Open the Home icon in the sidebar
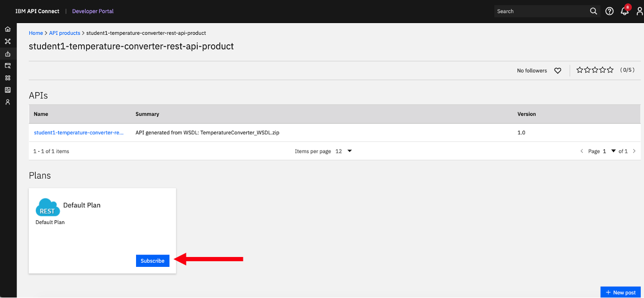The height and width of the screenshot is (298, 644). pyautogui.click(x=8, y=29)
